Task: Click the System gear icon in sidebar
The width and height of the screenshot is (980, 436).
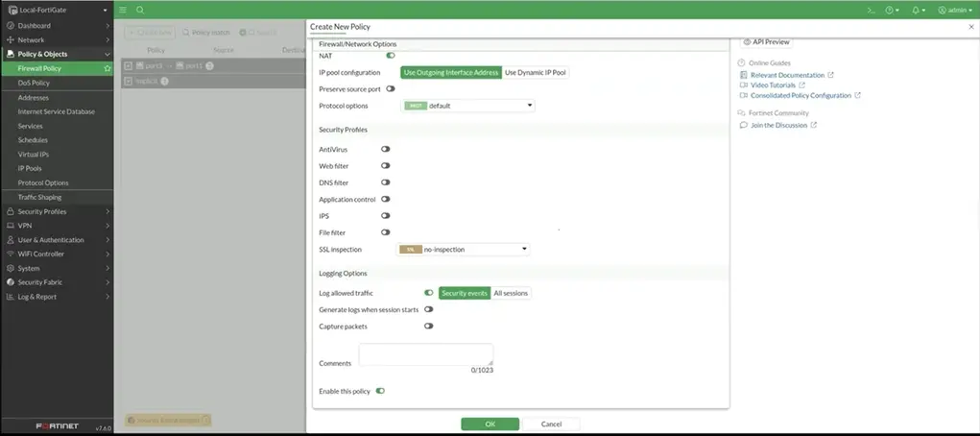Action: coord(11,268)
